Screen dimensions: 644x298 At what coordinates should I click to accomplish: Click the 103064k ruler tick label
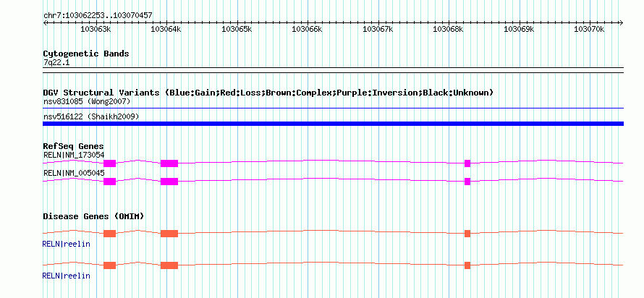pos(166,29)
